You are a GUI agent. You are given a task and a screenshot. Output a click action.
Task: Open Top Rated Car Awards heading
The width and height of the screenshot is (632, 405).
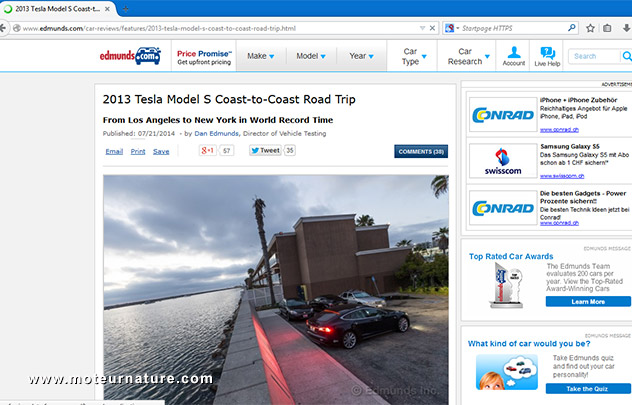[511, 256]
